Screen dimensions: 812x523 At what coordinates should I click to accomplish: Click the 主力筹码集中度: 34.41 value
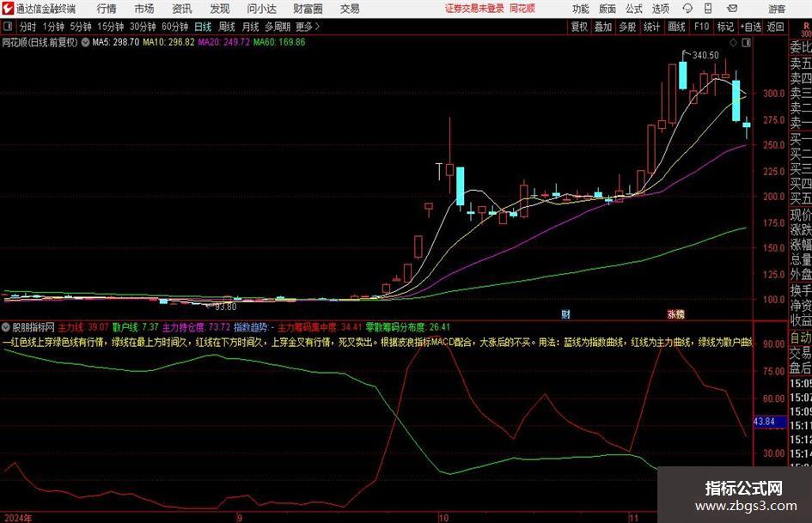pyautogui.click(x=320, y=327)
